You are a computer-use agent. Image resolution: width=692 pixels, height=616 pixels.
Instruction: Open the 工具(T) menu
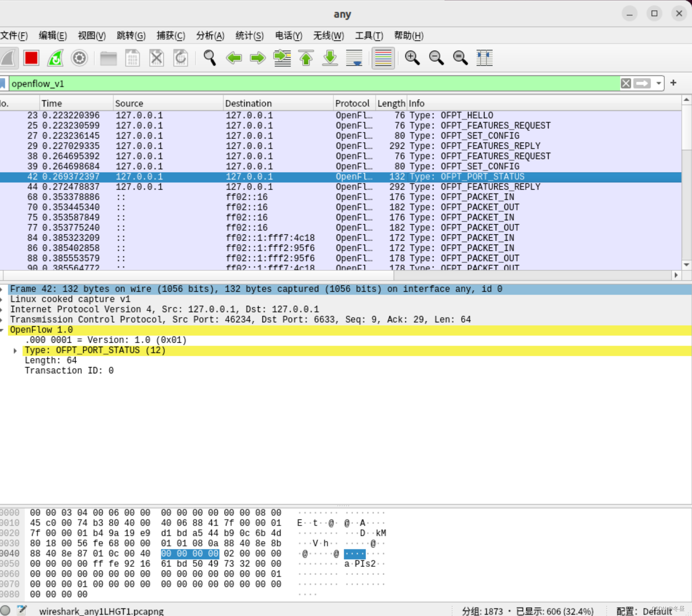(369, 35)
